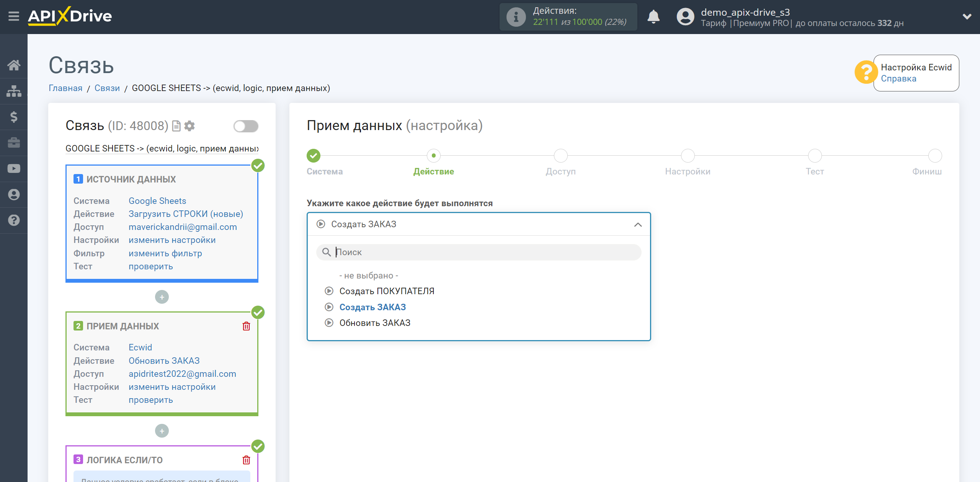Open connections sitemap icon in sidebar
The height and width of the screenshot is (482, 980).
(x=14, y=91)
